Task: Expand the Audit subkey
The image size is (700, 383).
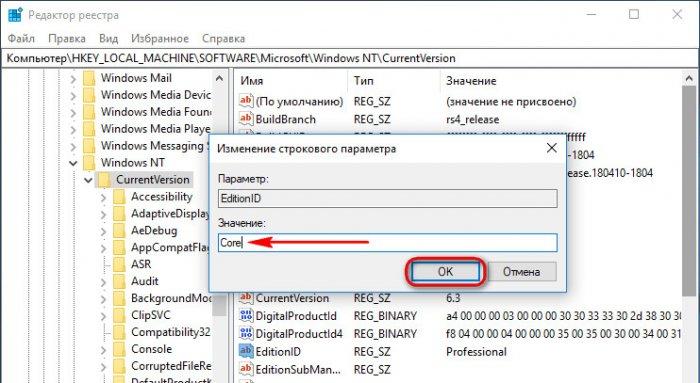Action: [103, 282]
